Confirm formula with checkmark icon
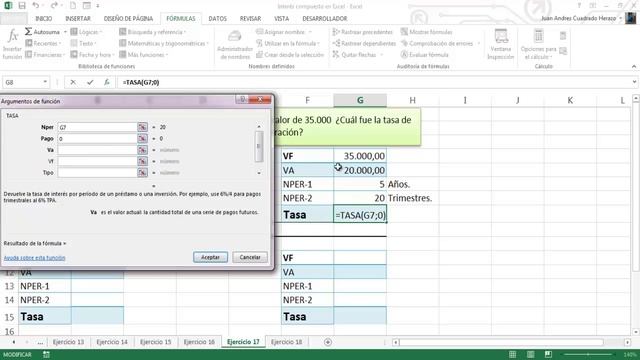The height and width of the screenshot is (360, 640). [x=90, y=82]
